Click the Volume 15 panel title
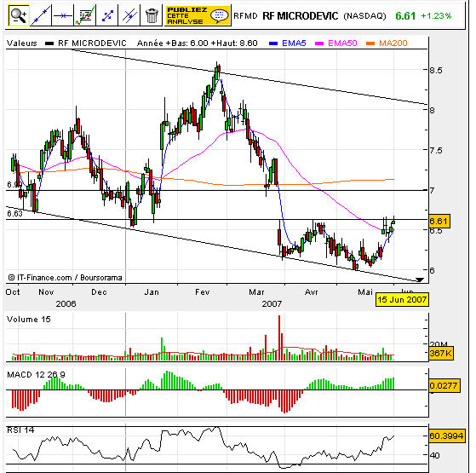 pyautogui.click(x=29, y=320)
